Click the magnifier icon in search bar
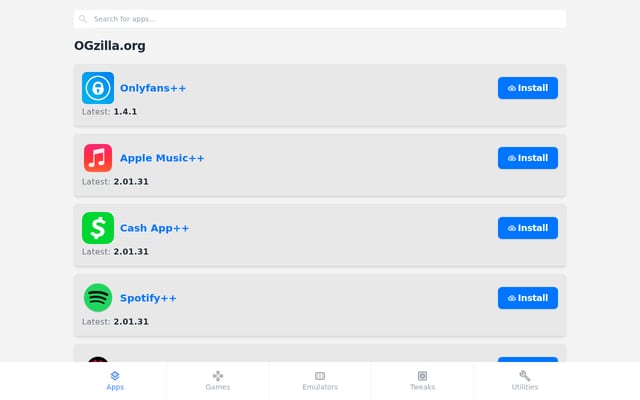 click(83, 19)
